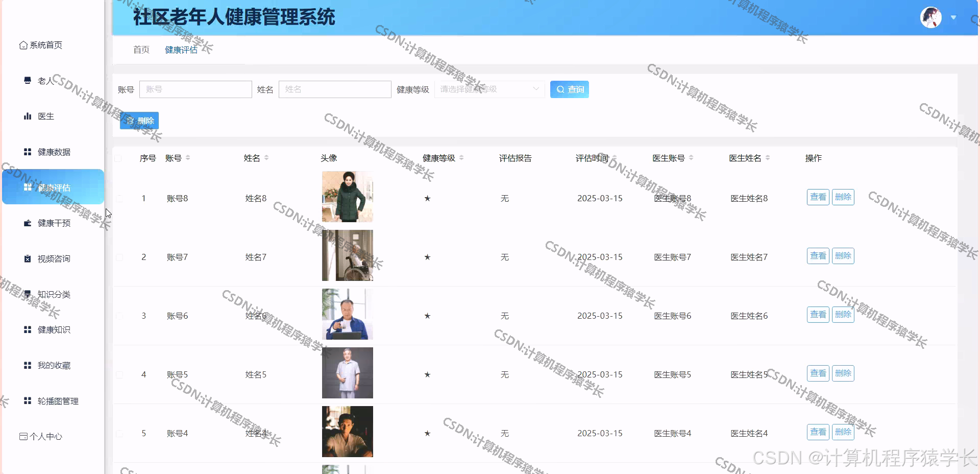980x474 pixels.
Task: Sort by 医生账号 column arrows
Action: (691, 158)
